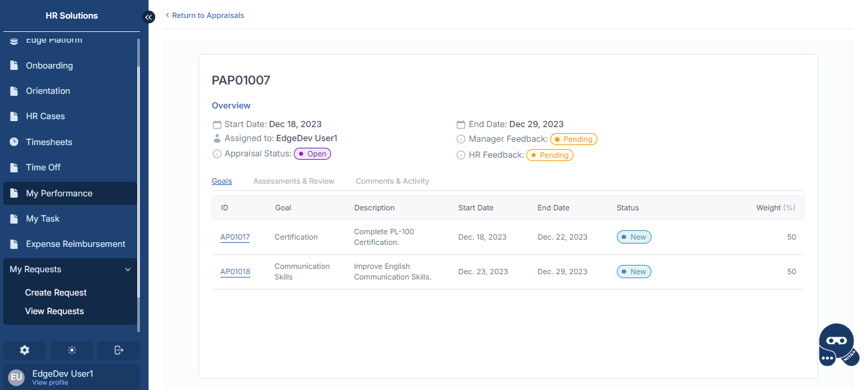Open the chatbot assistant robot icon
The width and height of the screenshot is (868, 390).
836,344
